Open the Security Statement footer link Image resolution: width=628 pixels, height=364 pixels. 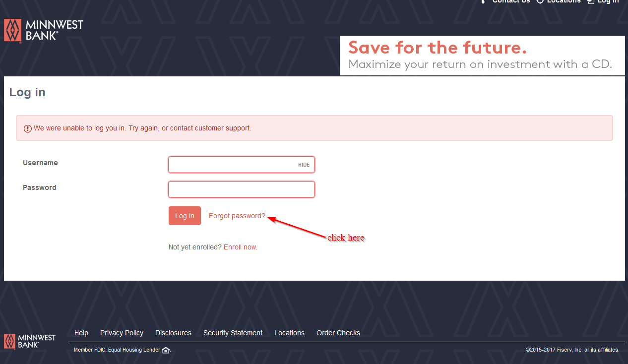(233, 333)
